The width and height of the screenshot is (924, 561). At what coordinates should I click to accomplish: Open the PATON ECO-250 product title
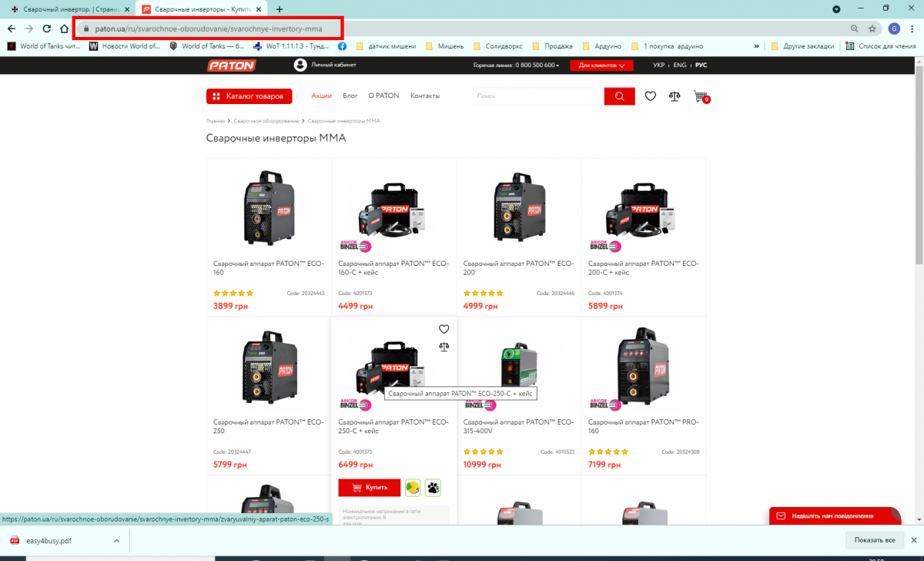tap(268, 426)
